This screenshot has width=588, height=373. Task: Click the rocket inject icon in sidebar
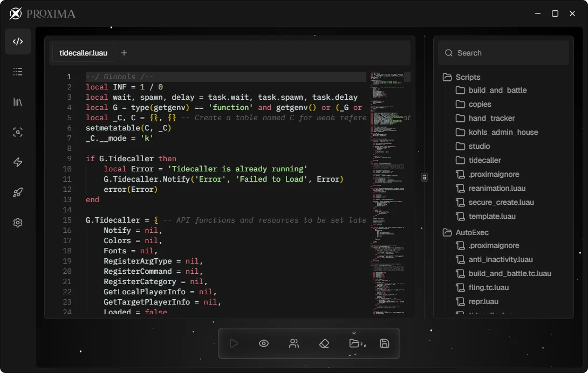click(x=18, y=192)
